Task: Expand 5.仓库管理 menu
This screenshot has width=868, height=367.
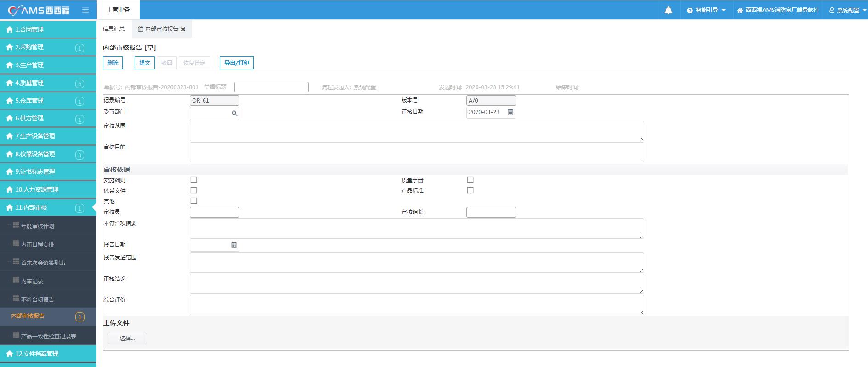Action: point(48,101)
